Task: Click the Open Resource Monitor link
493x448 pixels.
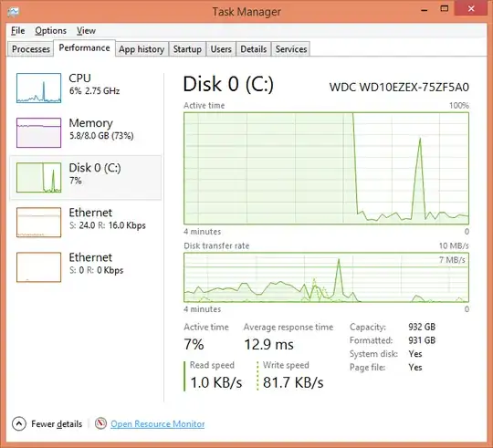Action: [158, 423]
